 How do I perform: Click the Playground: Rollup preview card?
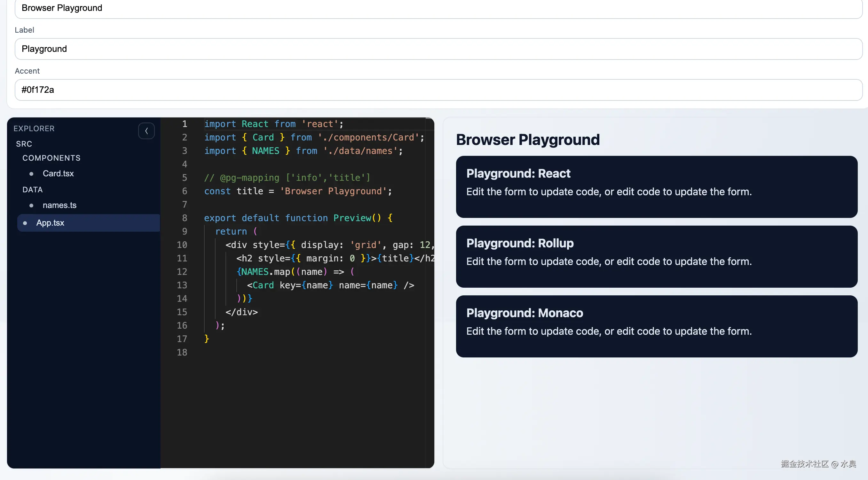[x=656, y=256]
